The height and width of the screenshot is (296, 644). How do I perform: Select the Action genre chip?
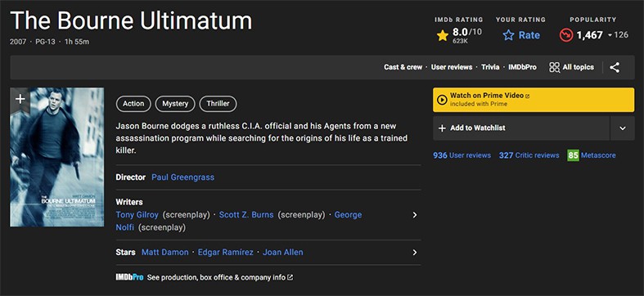click(133, 104)
